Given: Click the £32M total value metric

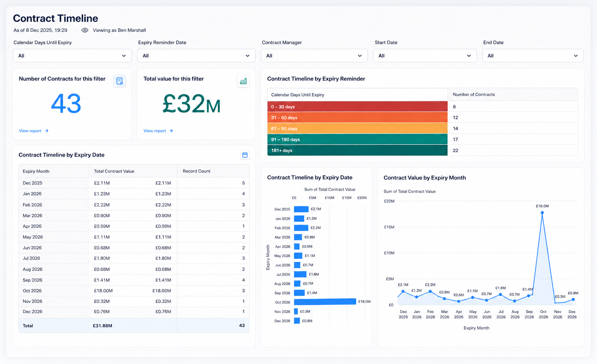Looking at the screenshot, I should coord(191,104).
